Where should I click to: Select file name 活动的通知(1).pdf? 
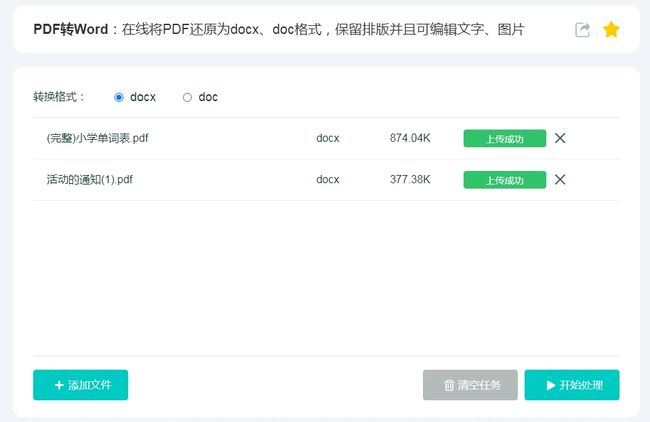pos(90,179)
